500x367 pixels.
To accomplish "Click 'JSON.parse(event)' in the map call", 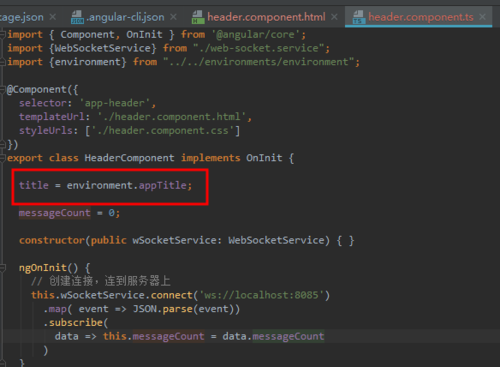I will pos(183,309).
